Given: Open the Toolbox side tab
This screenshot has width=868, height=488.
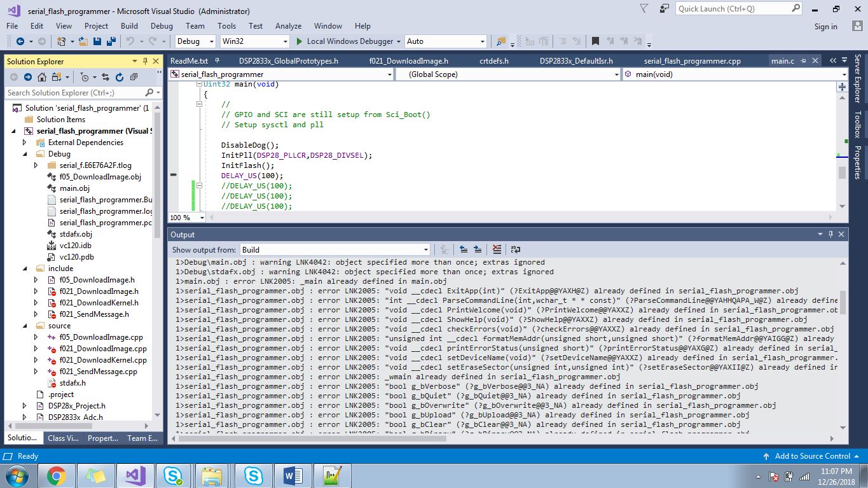Looking at the screenshot, I should point(857,125).
